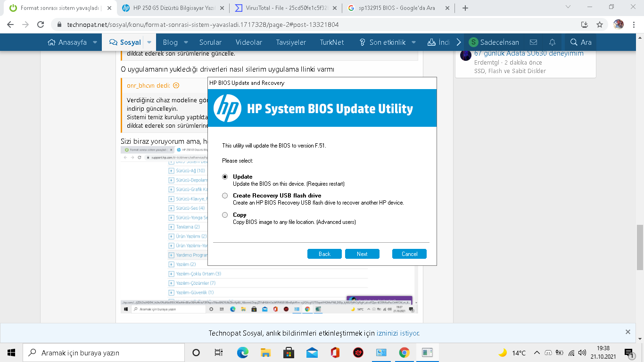Click the iznini istiyor notification link

(397, 333)
